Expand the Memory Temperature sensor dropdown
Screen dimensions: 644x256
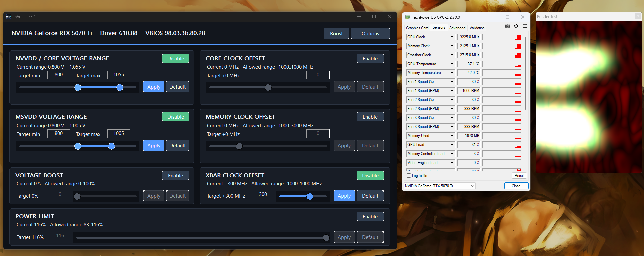[452, 73]
